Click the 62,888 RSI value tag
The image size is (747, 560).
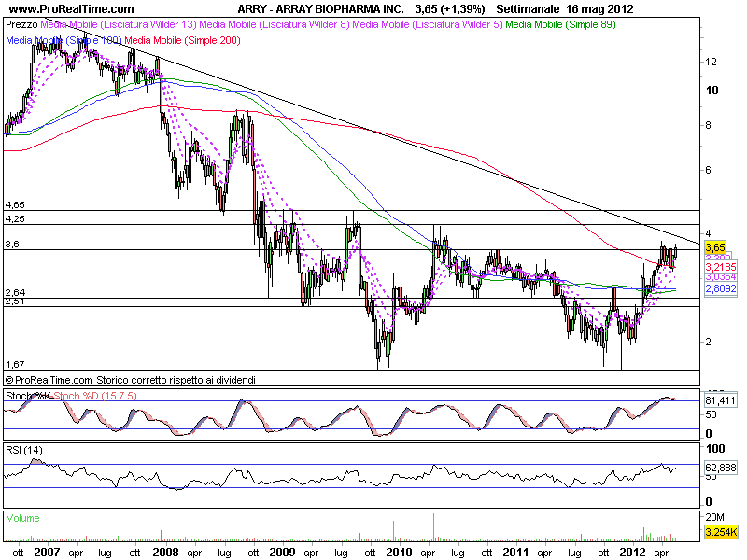(720, 469)
